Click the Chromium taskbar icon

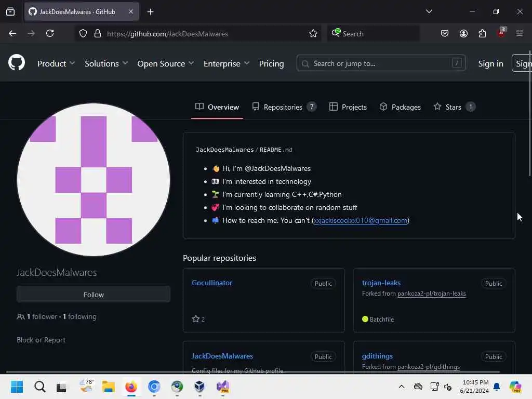154,387
